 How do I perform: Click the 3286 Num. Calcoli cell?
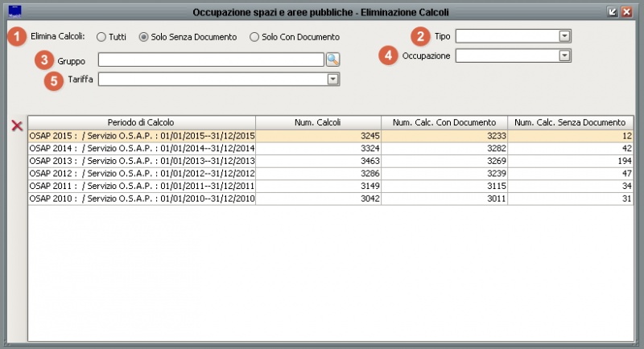pyautogui.click(x=318, y=174)
